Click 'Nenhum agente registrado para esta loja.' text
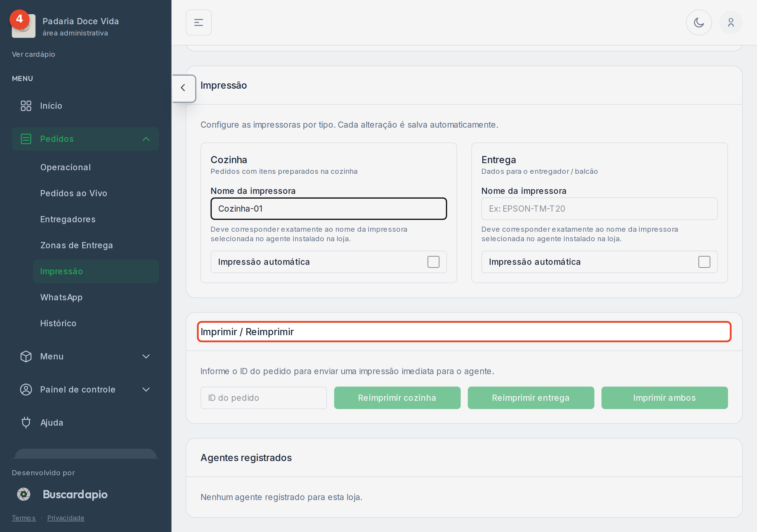 click(x=281, y=497)
